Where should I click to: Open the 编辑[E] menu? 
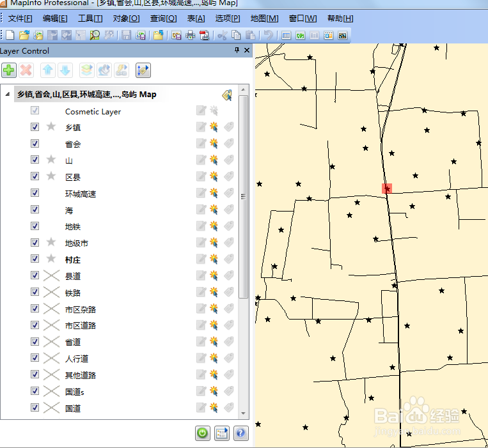55,19
